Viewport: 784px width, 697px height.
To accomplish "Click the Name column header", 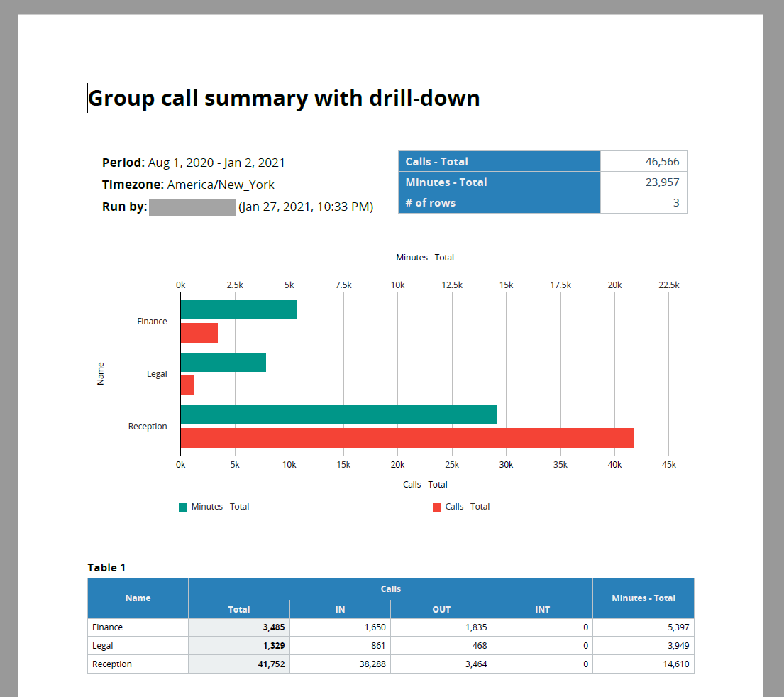I will tap(138, 598).
